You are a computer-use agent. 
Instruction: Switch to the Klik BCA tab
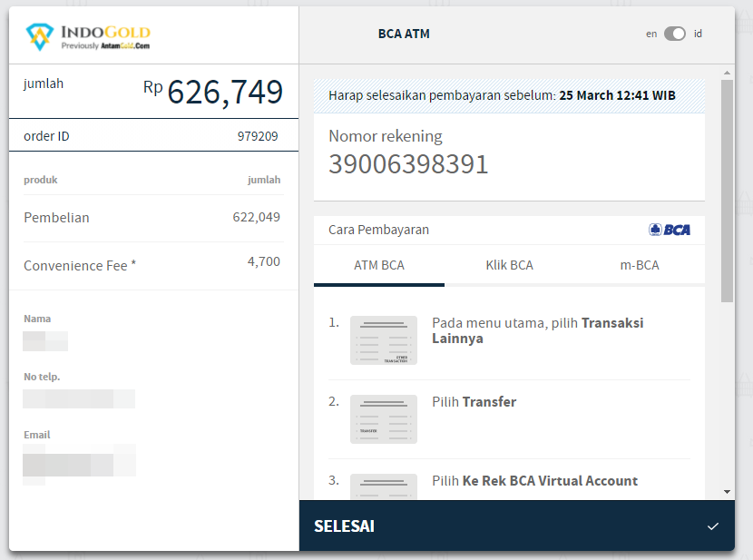click(510, 266)
